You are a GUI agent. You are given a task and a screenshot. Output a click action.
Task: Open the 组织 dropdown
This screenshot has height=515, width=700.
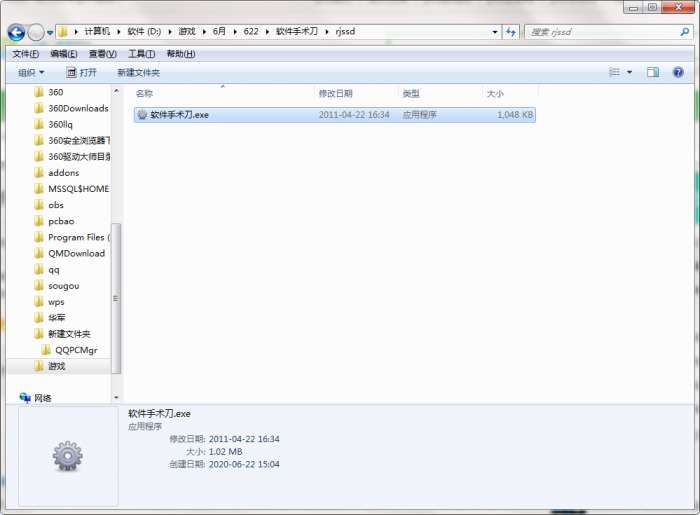click(x=31, y=72)
